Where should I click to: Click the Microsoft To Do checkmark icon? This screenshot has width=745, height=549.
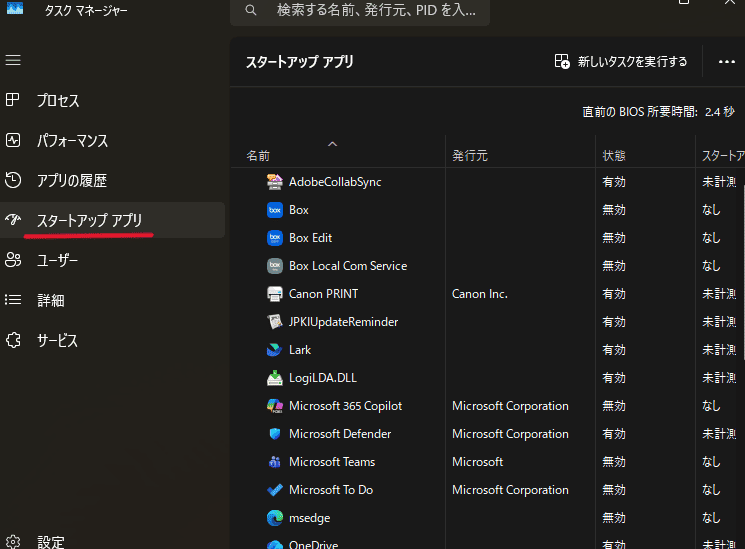(x=275, y=490)
